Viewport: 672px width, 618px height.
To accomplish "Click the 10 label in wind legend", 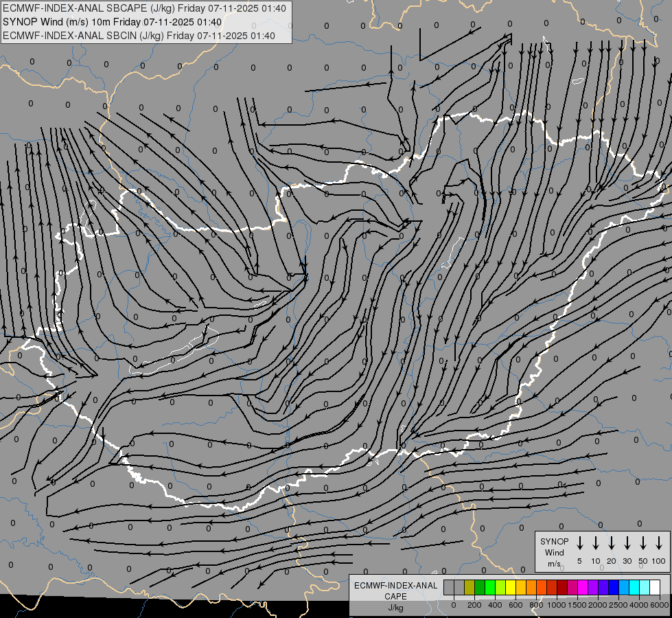I will click(x=595, y=561).
